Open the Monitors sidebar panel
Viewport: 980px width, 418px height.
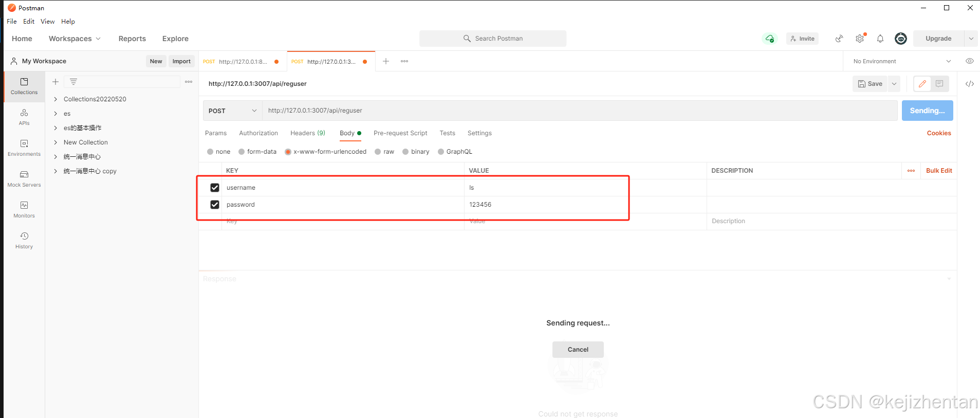tap(24, 210)
